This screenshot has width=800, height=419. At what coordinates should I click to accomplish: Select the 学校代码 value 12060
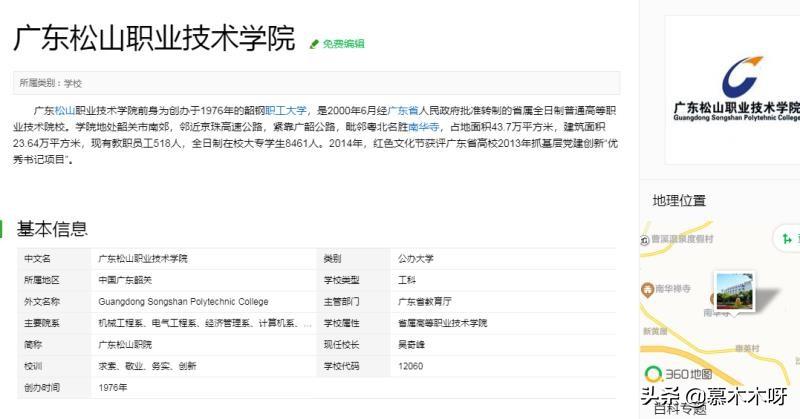411,366
